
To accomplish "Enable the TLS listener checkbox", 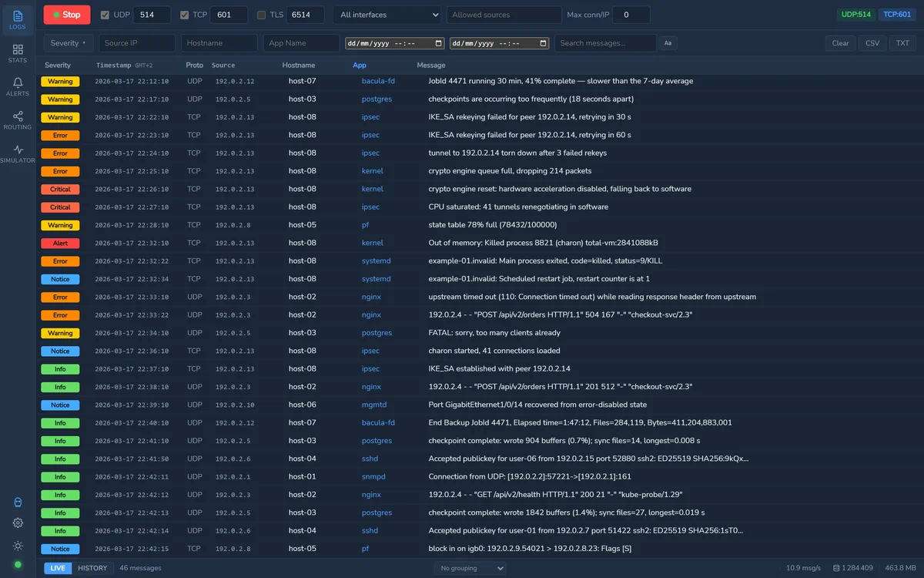I will 261,15.
